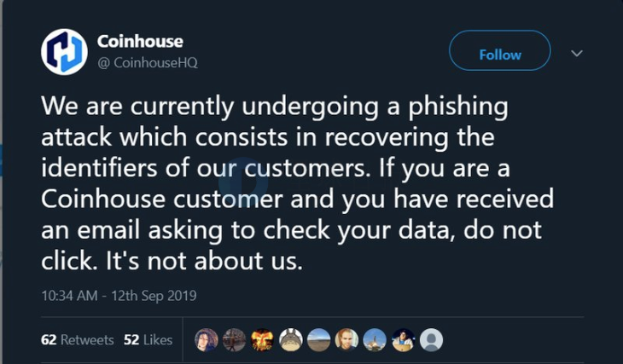
Task: Click the person with laptop avatar
Action: click(x=403, y=340)
